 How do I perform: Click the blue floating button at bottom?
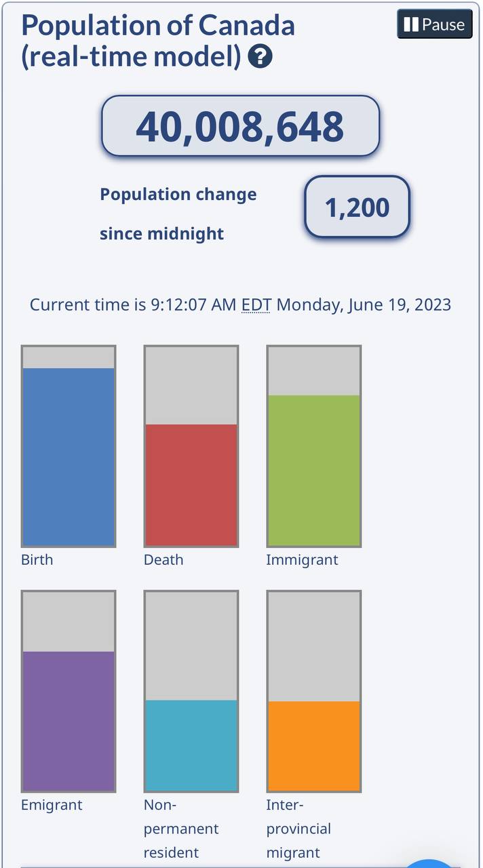430,863
